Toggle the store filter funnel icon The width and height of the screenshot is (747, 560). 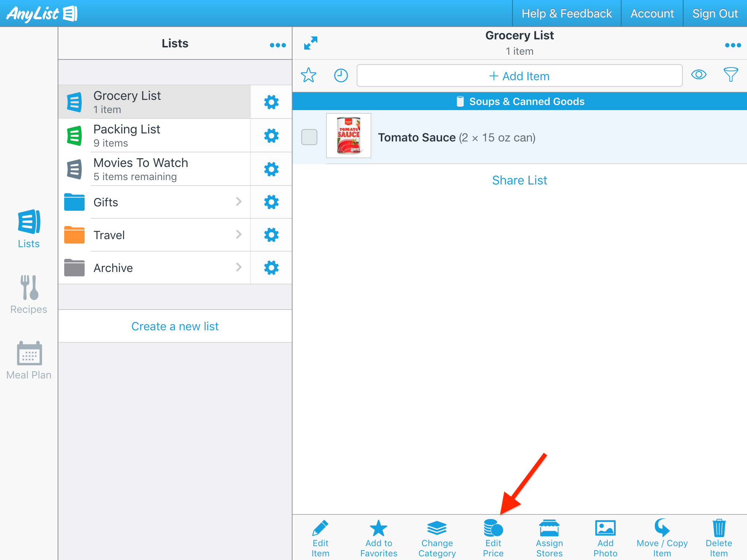click(x=731, y=75)
